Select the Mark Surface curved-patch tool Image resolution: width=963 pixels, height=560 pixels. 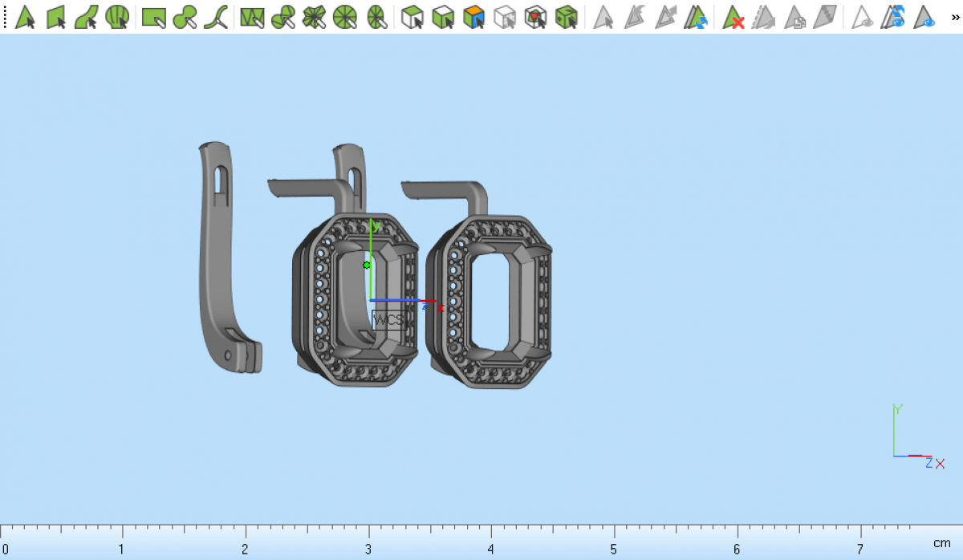coord(87,17)
